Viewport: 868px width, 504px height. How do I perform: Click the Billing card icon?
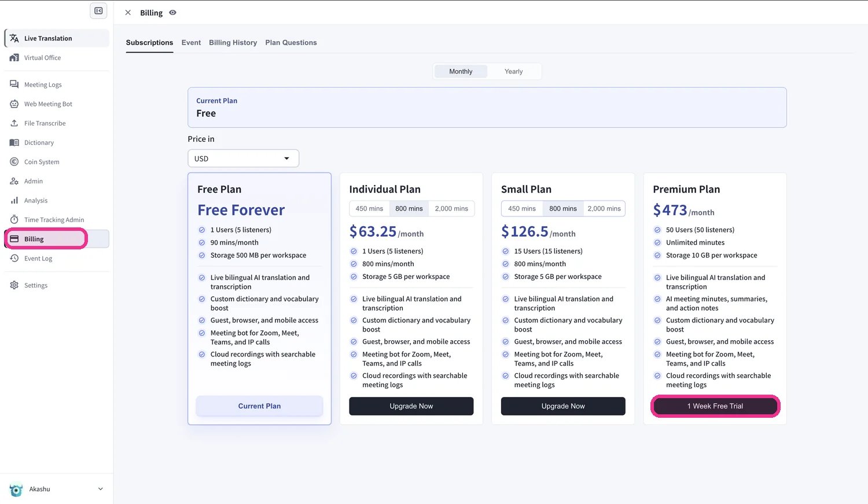(x=14, y=239)
